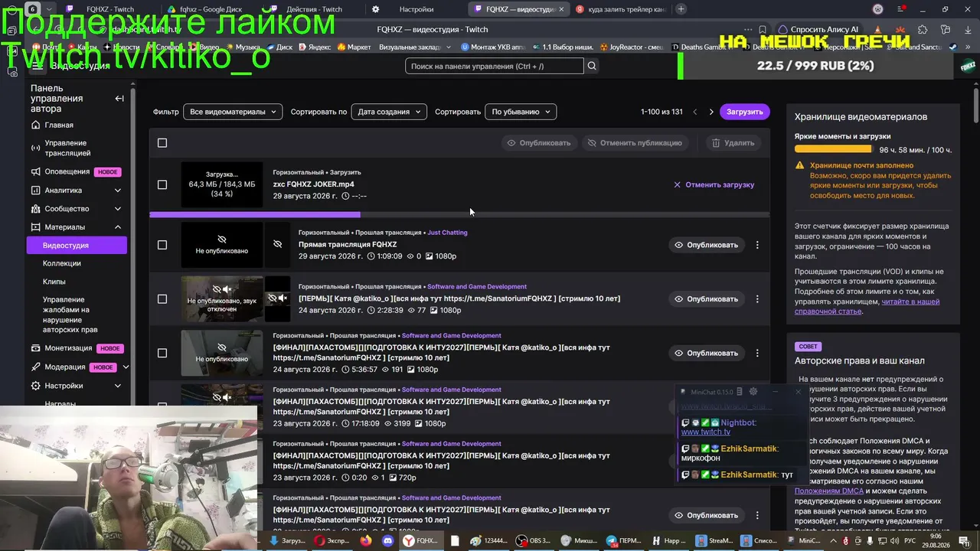980x551 pixels.
Task: Click the search magnifier button
Action: 592,66
